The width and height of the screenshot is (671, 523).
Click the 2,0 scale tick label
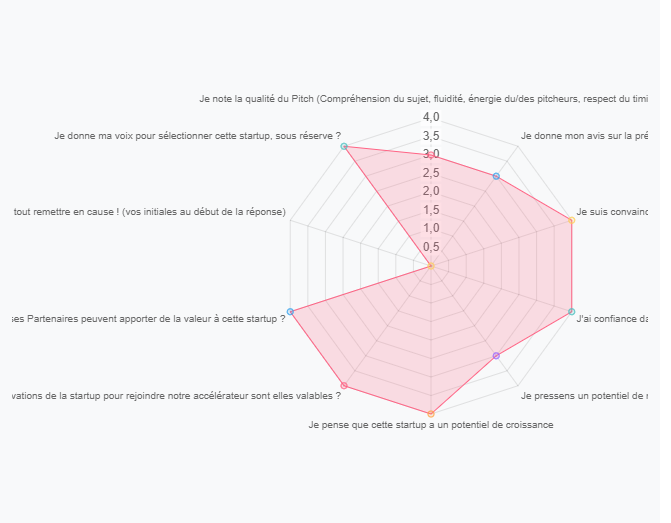point(431,191)
